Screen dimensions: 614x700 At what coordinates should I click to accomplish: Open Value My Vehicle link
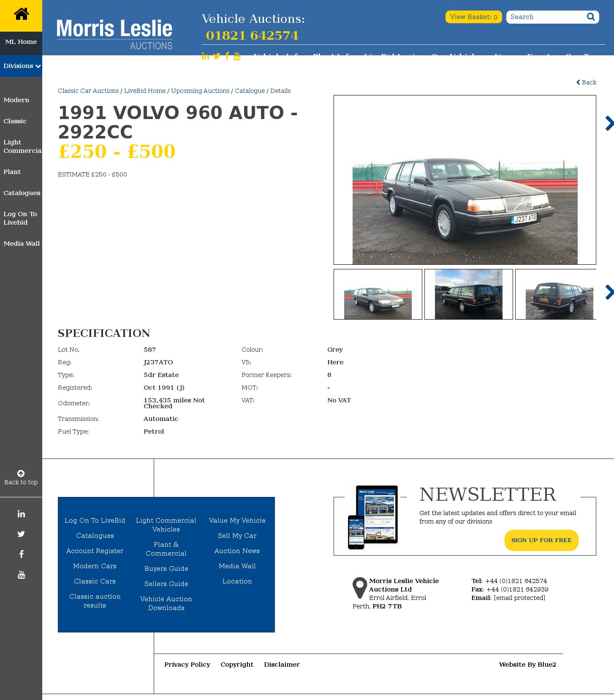[237, 521]
